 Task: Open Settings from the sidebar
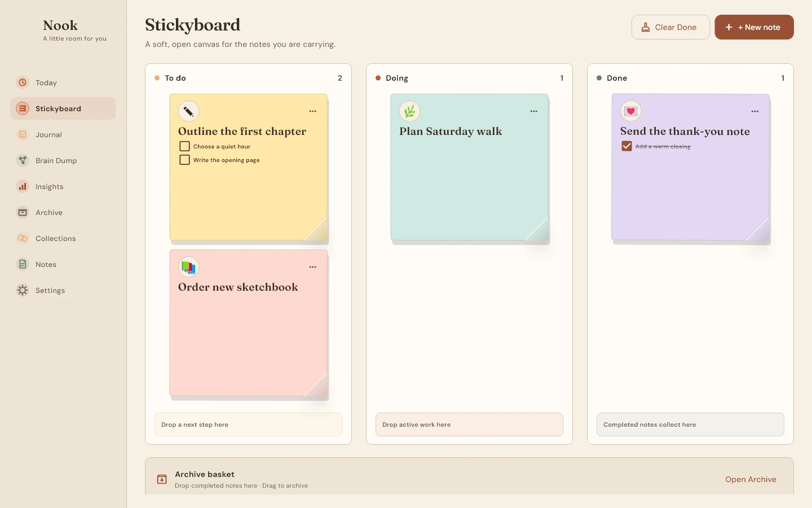[63, 290]
